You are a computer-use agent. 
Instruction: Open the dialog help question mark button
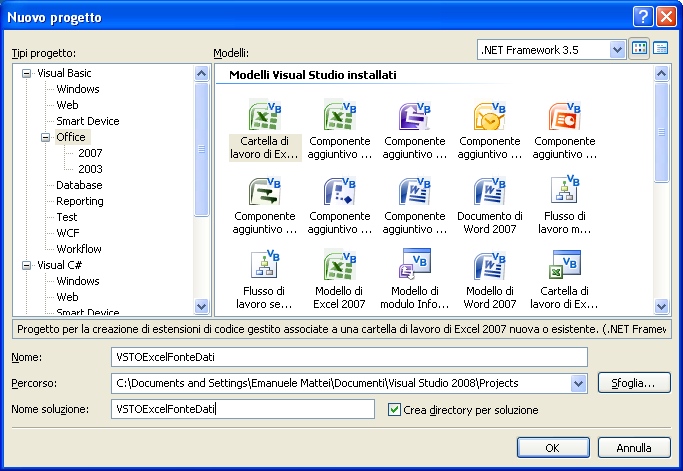click(643, 17)
